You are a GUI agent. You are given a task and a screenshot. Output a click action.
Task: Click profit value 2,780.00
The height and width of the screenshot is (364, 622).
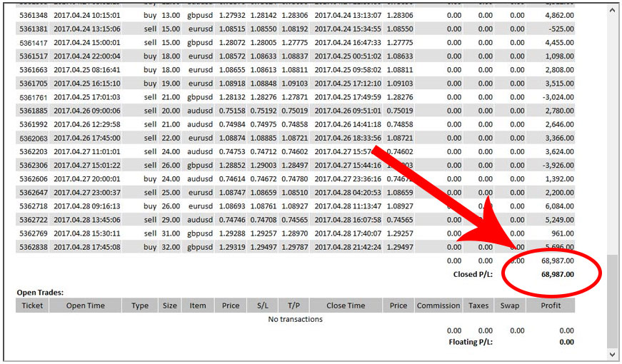click(x=559, y=111)
